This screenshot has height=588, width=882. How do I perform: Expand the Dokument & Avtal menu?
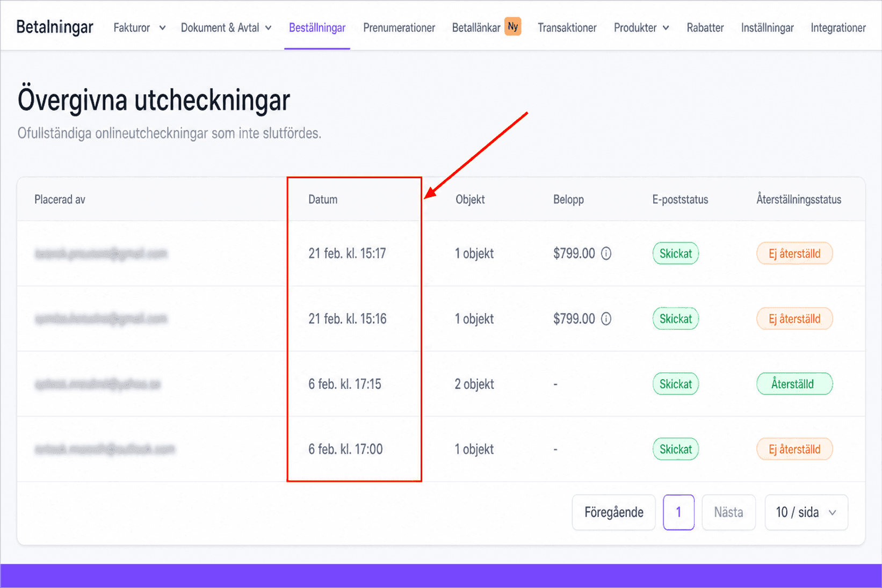pyautogui.click(x=226, y=28)
